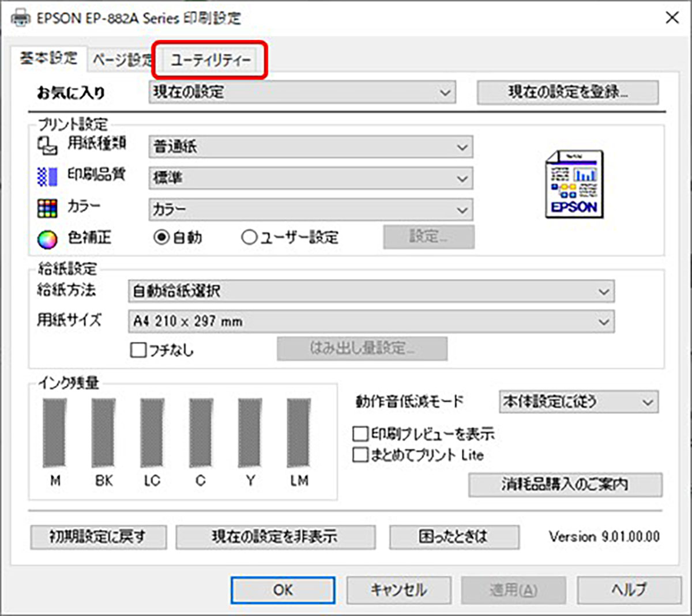Click the color grid (カラー) icon

[x=47, y=208]
